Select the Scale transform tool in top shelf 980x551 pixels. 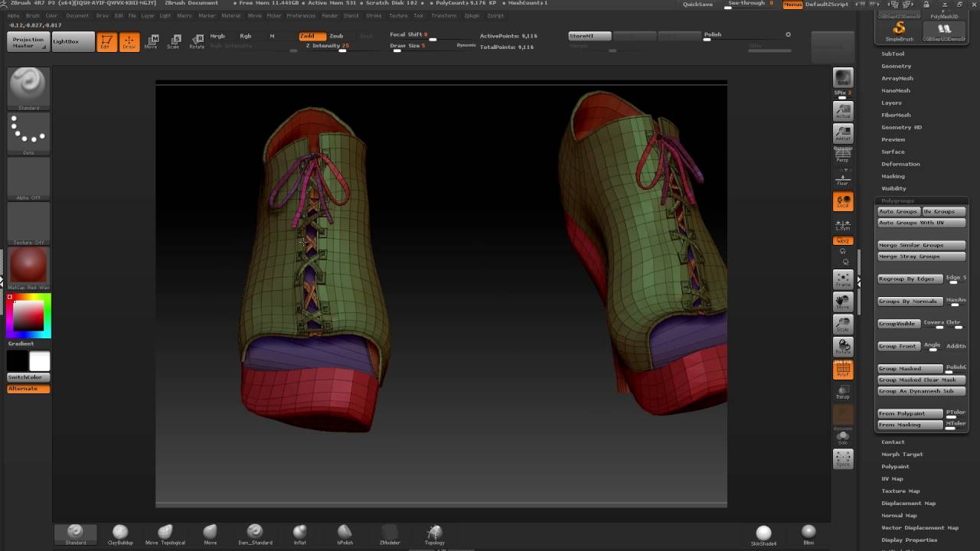pyautogui.click(x=174, y=41)
